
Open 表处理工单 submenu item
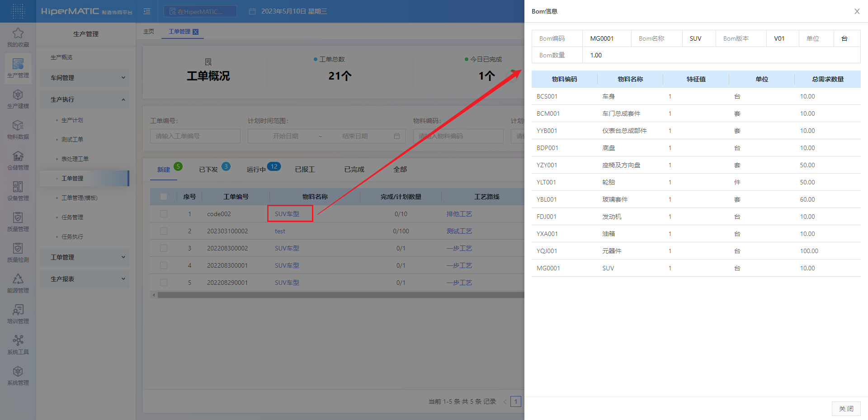75,159
